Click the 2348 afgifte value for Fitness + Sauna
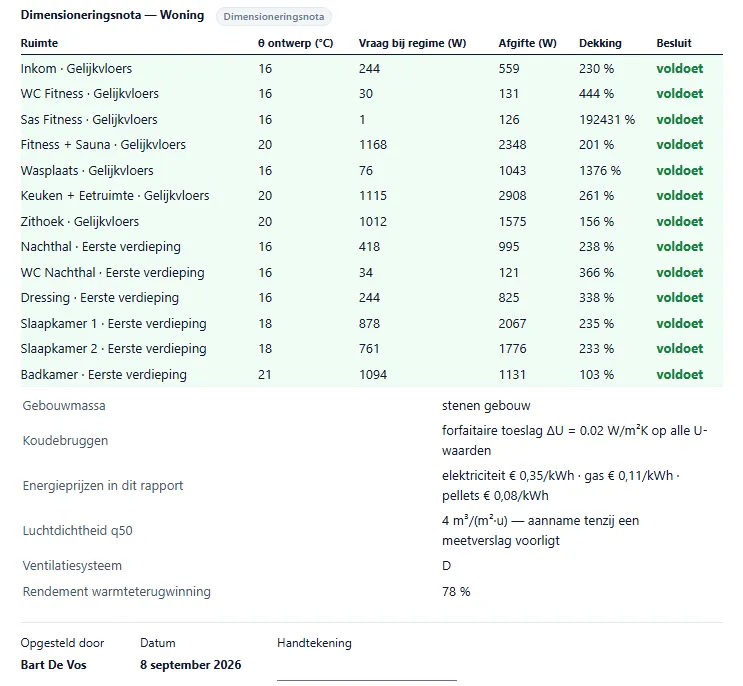The image size is (743, 686). click(512, 144)
